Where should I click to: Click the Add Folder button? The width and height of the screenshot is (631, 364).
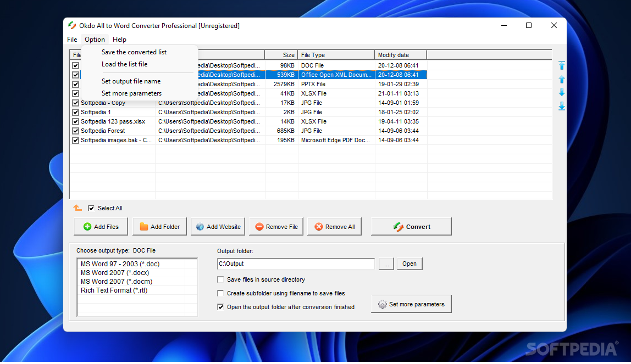159,227
